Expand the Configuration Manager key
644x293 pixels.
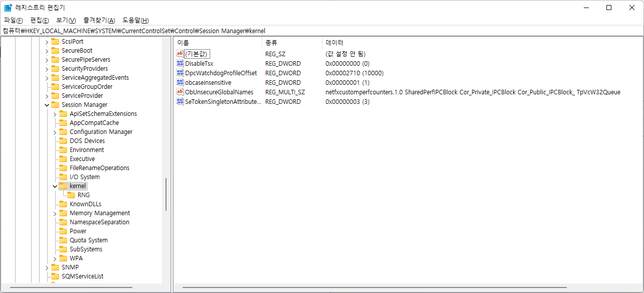pos(55,132)
